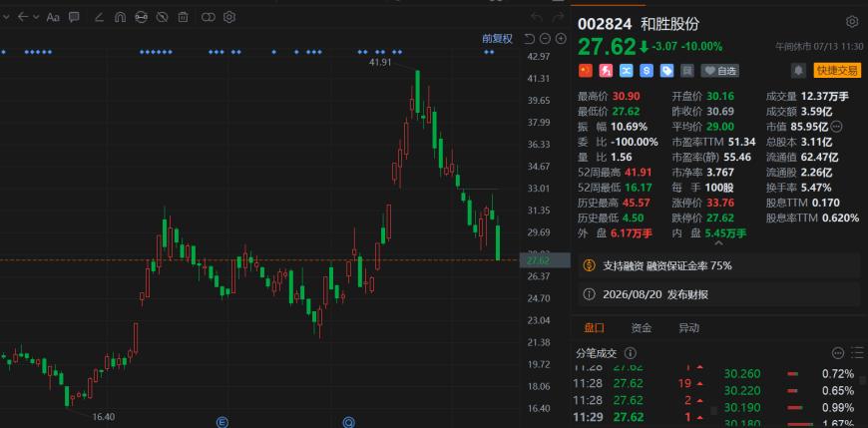Select the angle line drawing tool
868x428 pixels.
pyautogui.click(x=99, y=17)
